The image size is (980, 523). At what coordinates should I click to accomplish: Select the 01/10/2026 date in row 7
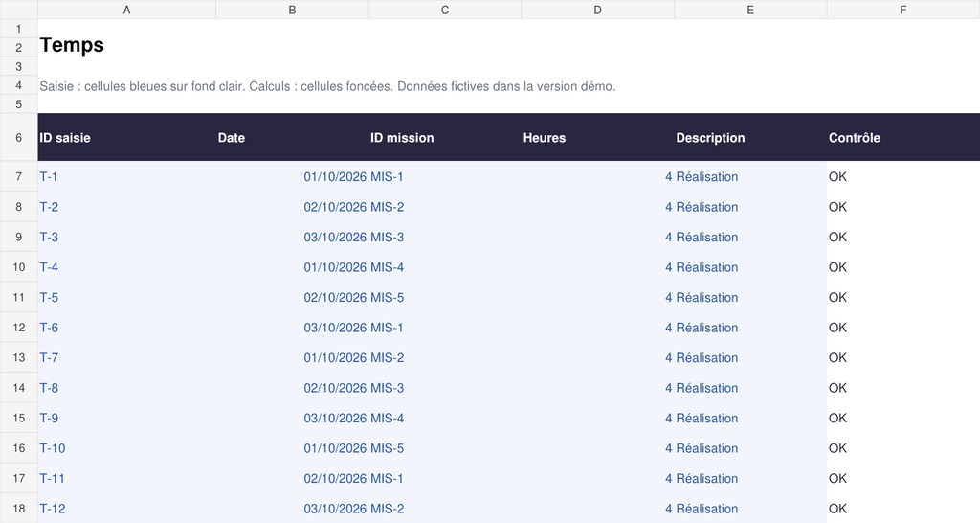(x=292, y=176)
